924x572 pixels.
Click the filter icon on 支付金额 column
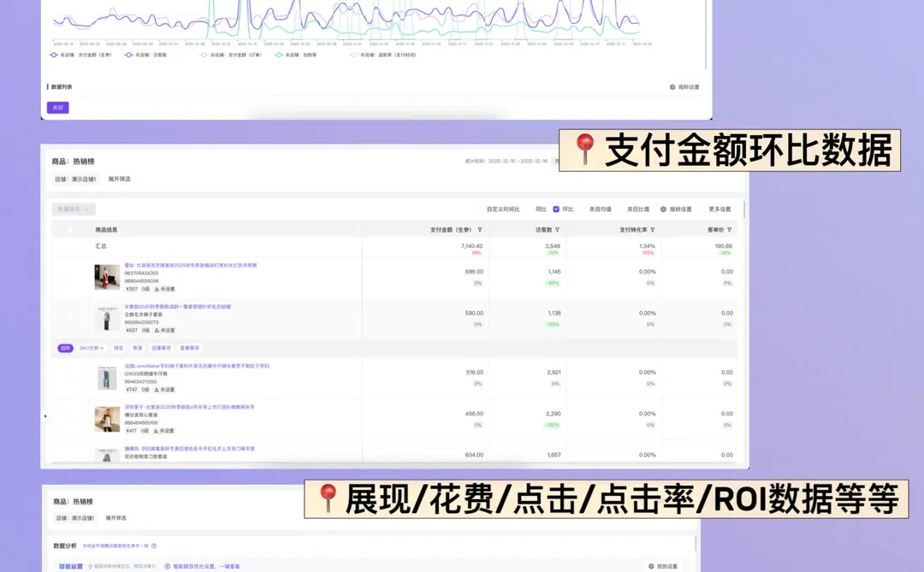(480, 228)
